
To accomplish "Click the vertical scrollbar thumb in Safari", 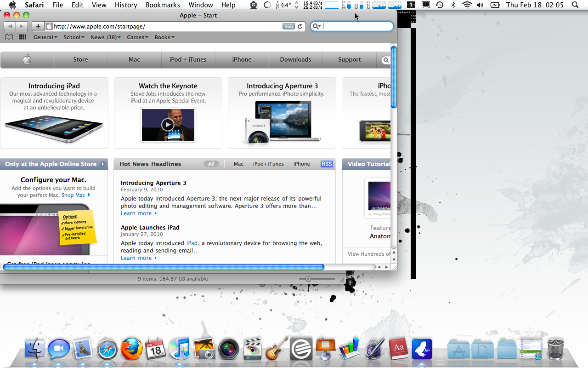I will pyautogui.click(x=394, y=77).
